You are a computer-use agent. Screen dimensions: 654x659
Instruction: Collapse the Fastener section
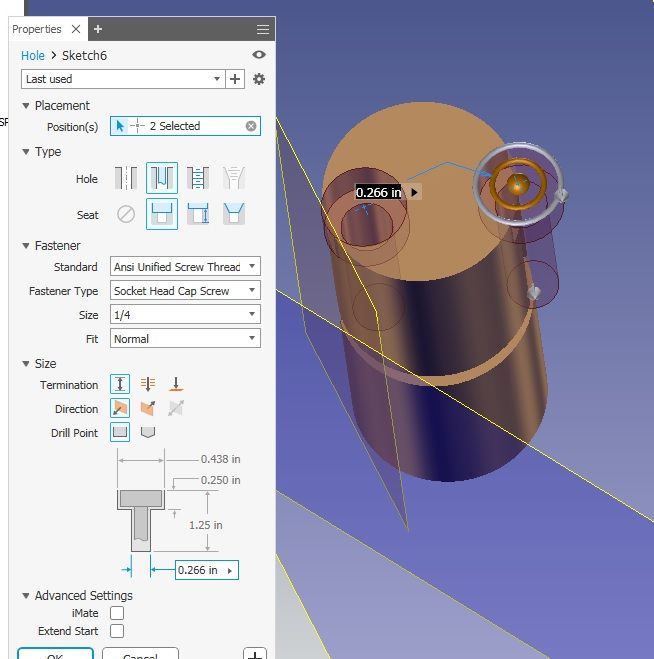26,245
